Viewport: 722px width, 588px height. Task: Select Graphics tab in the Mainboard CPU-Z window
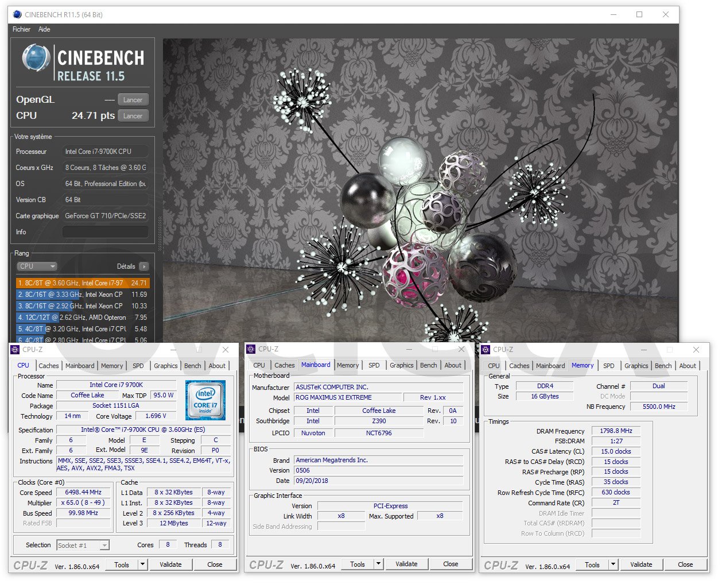pyautogui.click(x=401, y=365)
